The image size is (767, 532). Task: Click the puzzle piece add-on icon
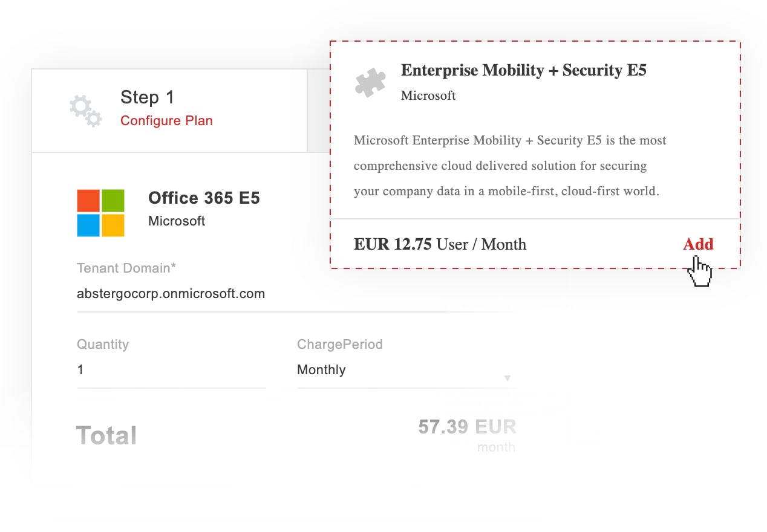click(x=370, y=82)
